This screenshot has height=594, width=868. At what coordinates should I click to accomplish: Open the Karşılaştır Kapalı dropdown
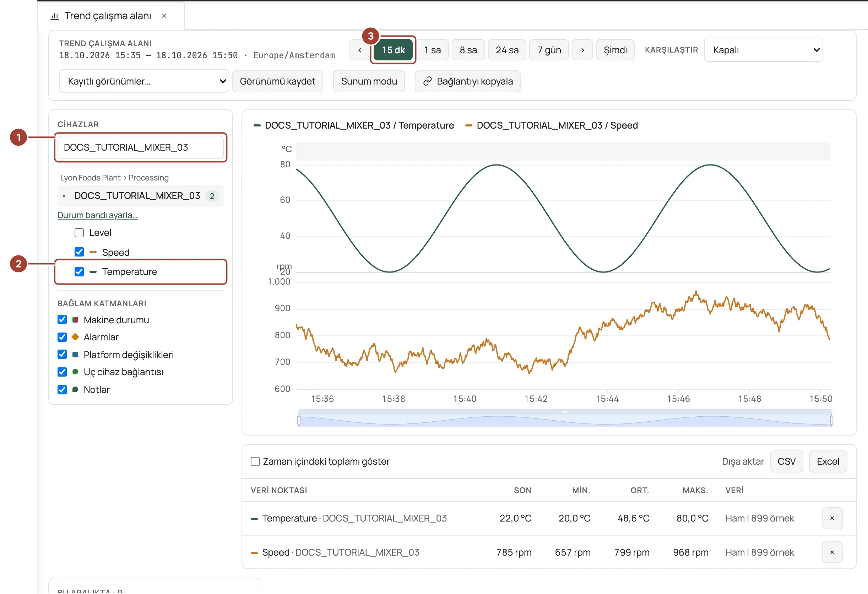[764, 50]
